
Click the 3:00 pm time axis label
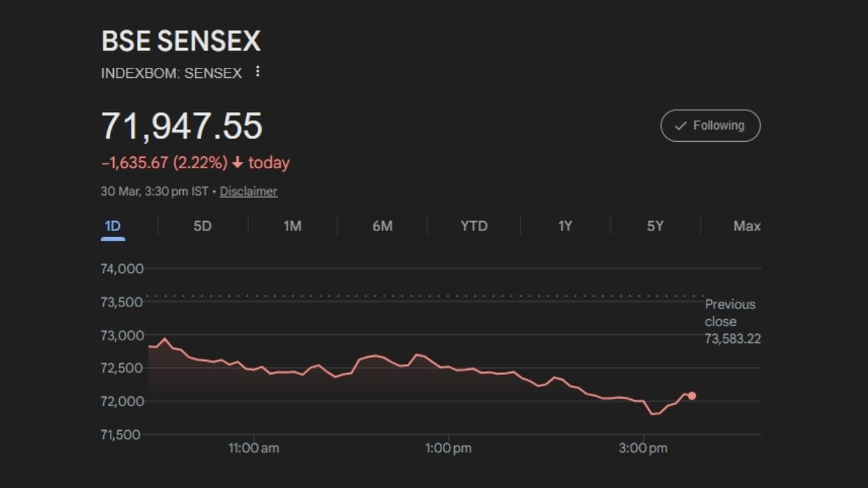644,448
